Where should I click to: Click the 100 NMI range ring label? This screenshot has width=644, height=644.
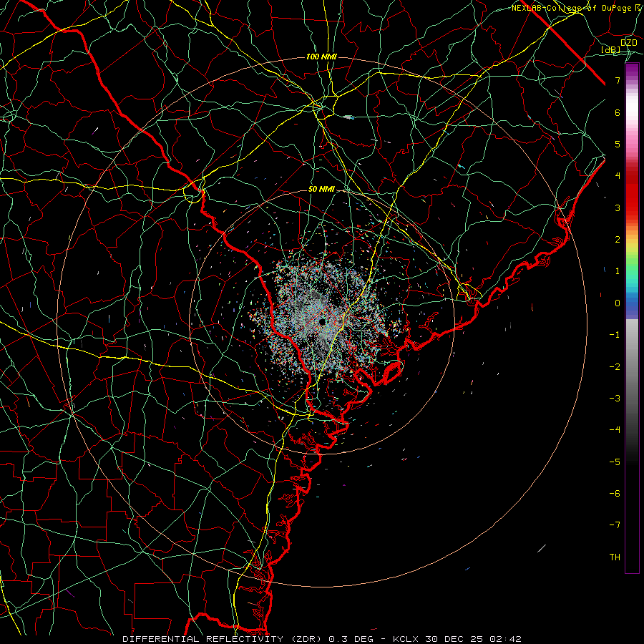(x=321, y=57)
